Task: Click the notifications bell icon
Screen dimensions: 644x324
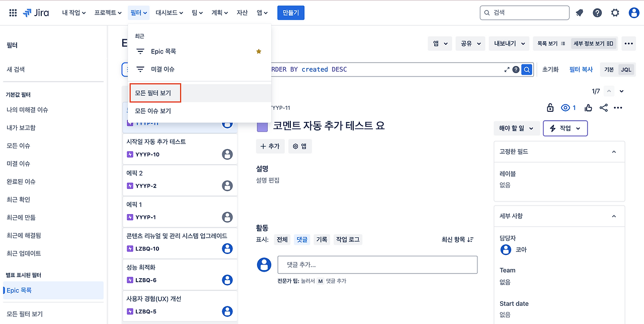Action: click(579, 13)
